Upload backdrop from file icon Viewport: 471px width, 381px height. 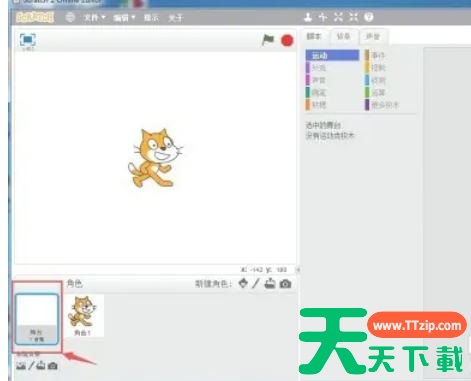41,366
